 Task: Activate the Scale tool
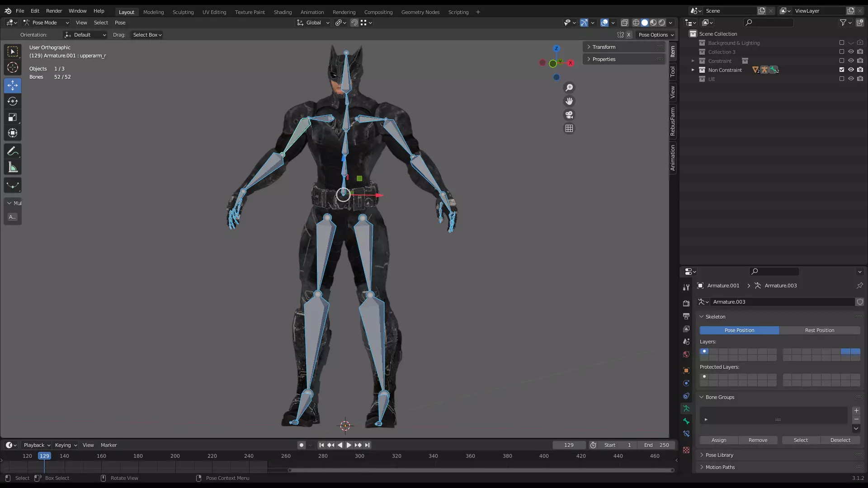point(13,117)
